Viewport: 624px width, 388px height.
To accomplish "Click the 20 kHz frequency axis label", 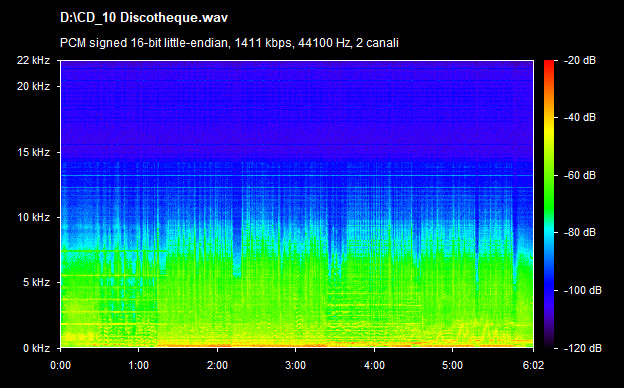I will pos(33,86).
